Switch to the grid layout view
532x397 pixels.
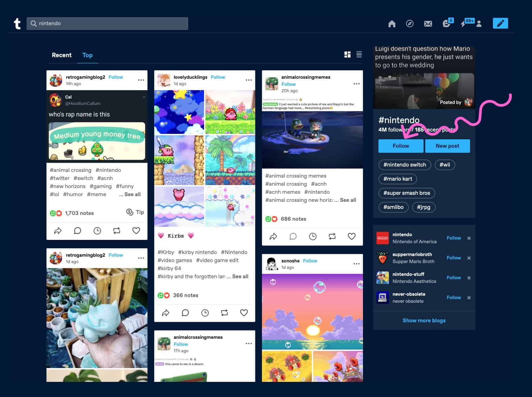347,55
